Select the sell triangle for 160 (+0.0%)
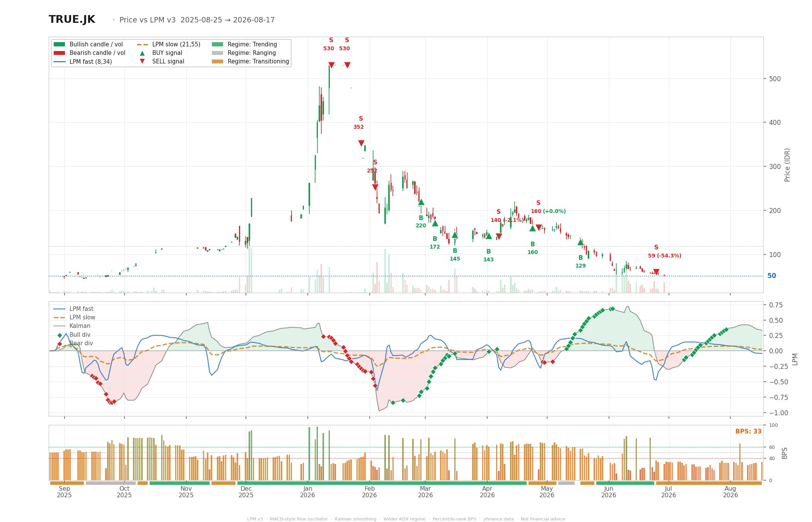812x522 pixels. pyautogui.click(x=539, y=228)
